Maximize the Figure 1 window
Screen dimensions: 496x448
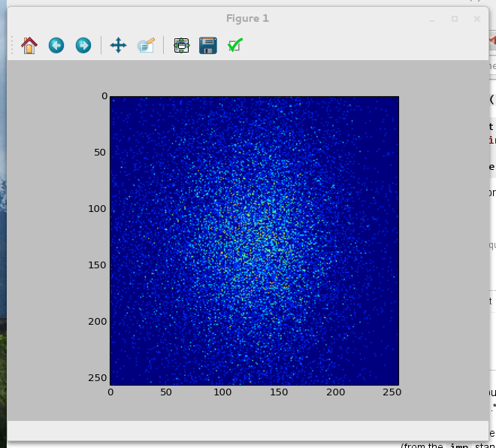tap(455, 19)
